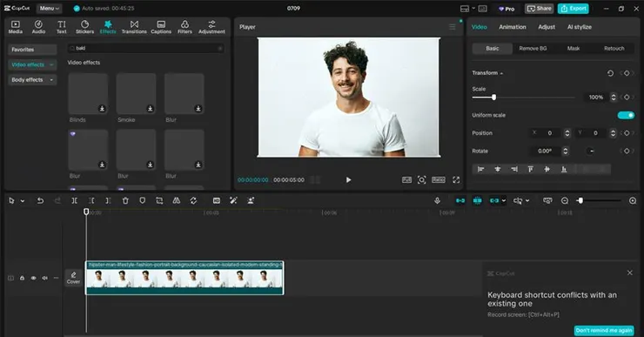The height and width of the screenshot is (337, 644).
Task: Click the Pro upgrade button
Action: 506,8
